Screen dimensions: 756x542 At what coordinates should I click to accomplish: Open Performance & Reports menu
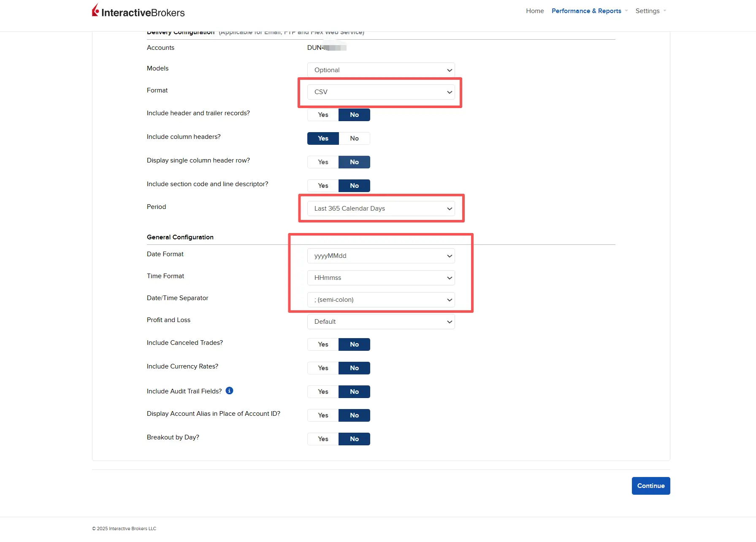coord(586,11)
